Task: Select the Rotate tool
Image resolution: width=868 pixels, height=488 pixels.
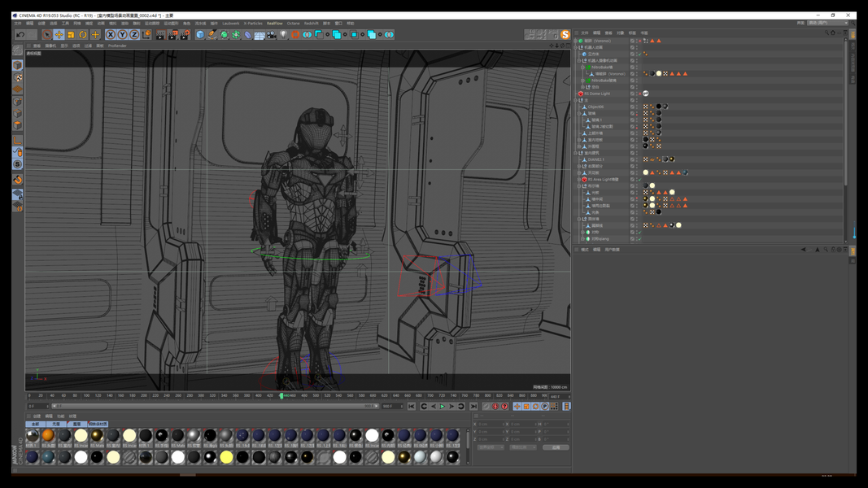Action: coord(83,35)
